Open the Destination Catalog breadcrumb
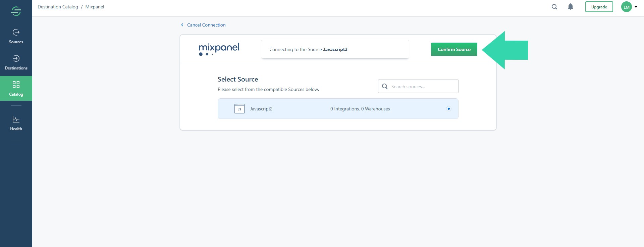Image resolution: width=644 pixels, height=247 pixels. pyautogui.click(x=58, y=7)
